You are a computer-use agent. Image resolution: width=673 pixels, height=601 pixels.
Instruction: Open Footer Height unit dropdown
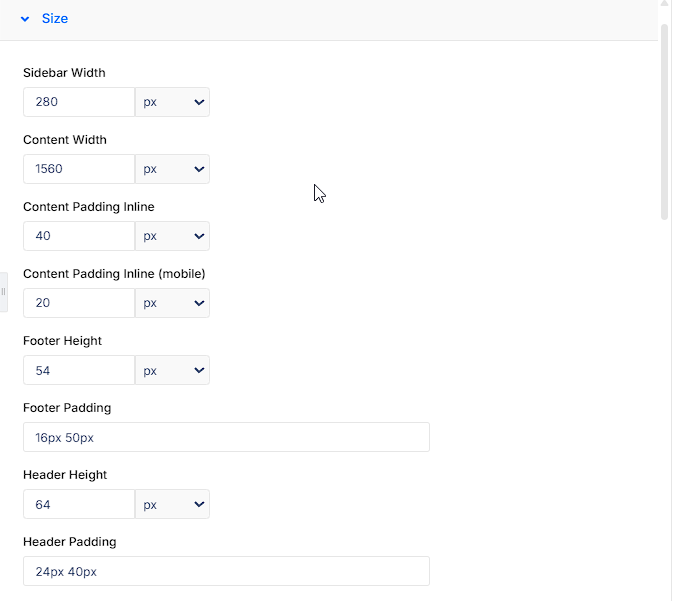tap(172, 370)
